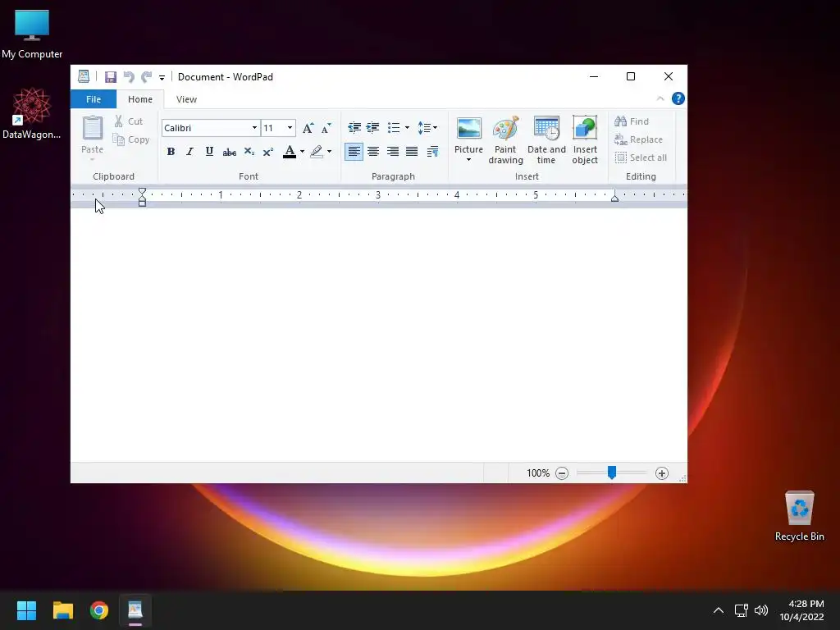Show hidden tray icons chevron
The image size is (840, 630).
719,610
